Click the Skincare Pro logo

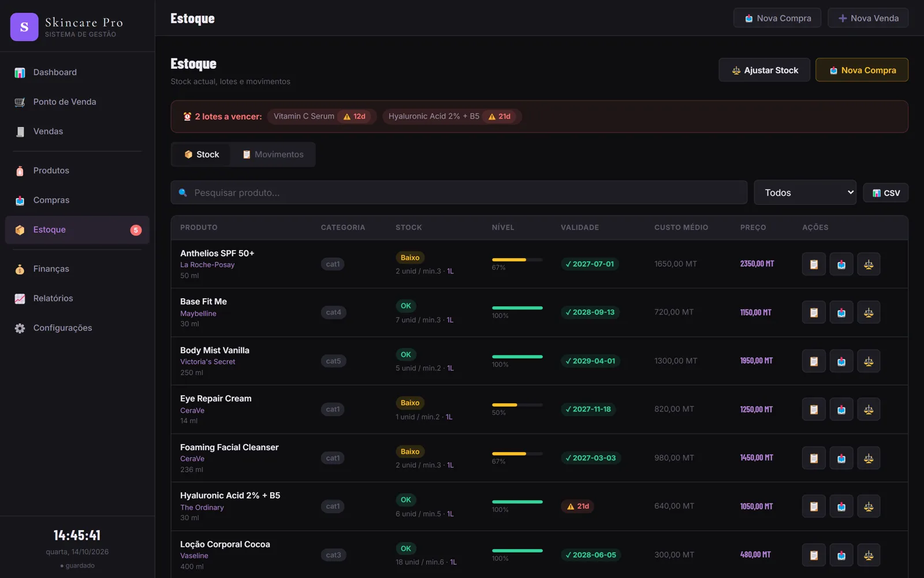click(24, 27)
